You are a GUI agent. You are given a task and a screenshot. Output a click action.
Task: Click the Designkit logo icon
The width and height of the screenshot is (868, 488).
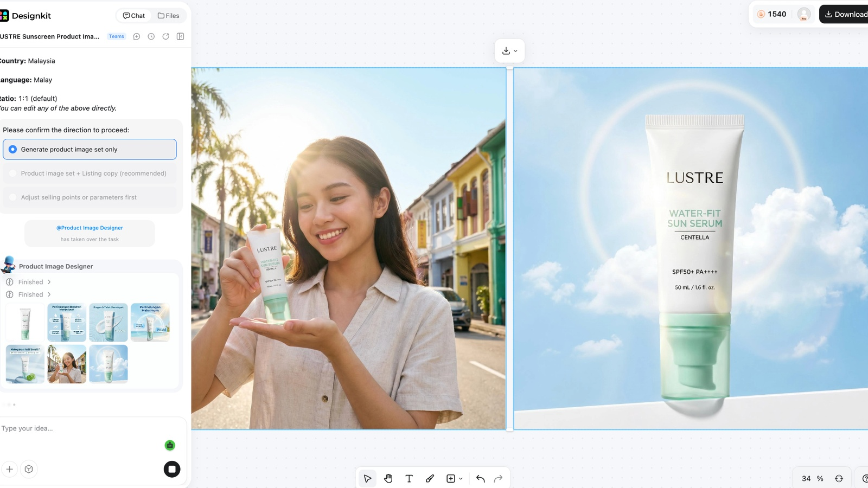coord(4,16)
